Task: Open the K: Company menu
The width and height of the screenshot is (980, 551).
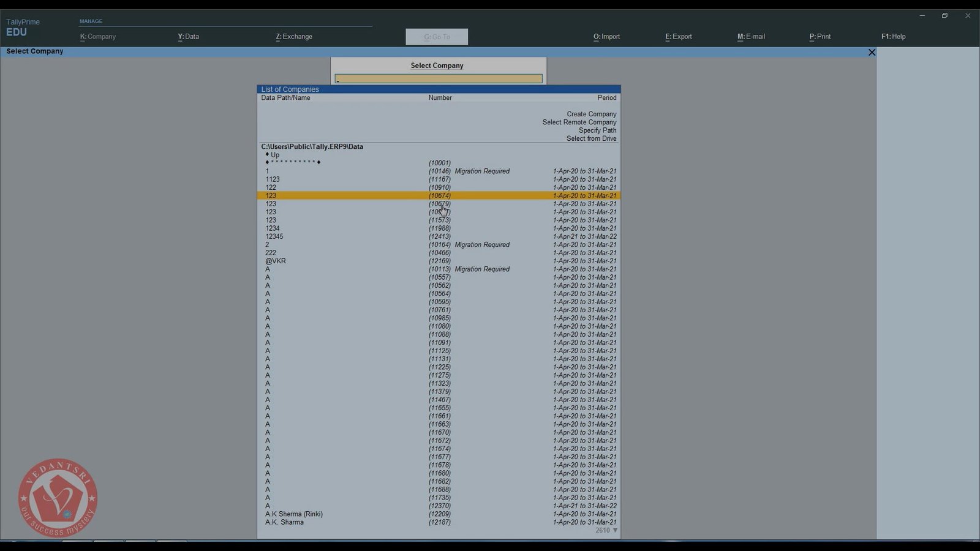Action: pyautogui.click(x=98, y=37)
